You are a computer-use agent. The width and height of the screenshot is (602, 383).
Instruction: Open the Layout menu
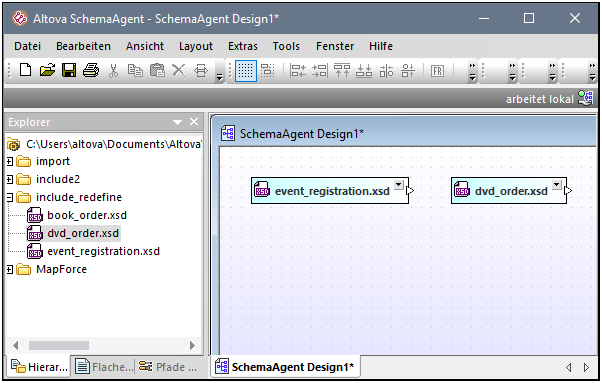196,46
